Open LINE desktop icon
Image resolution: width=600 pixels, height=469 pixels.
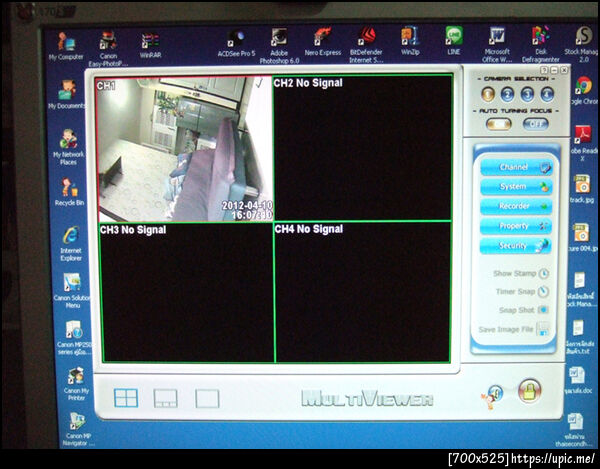point(454,40)
